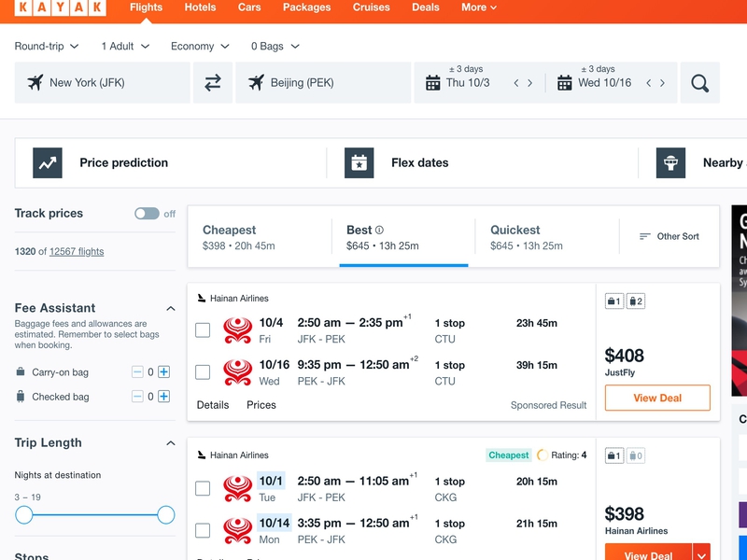Check the 10/4 JFK - PEK flight
Screen dimensions: 747x560
[203, 330]
